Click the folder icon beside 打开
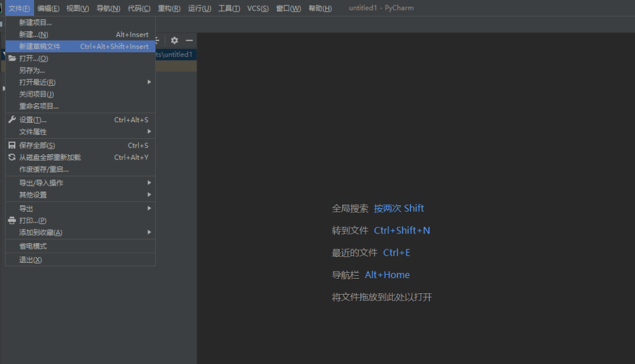 pos(12,58)
